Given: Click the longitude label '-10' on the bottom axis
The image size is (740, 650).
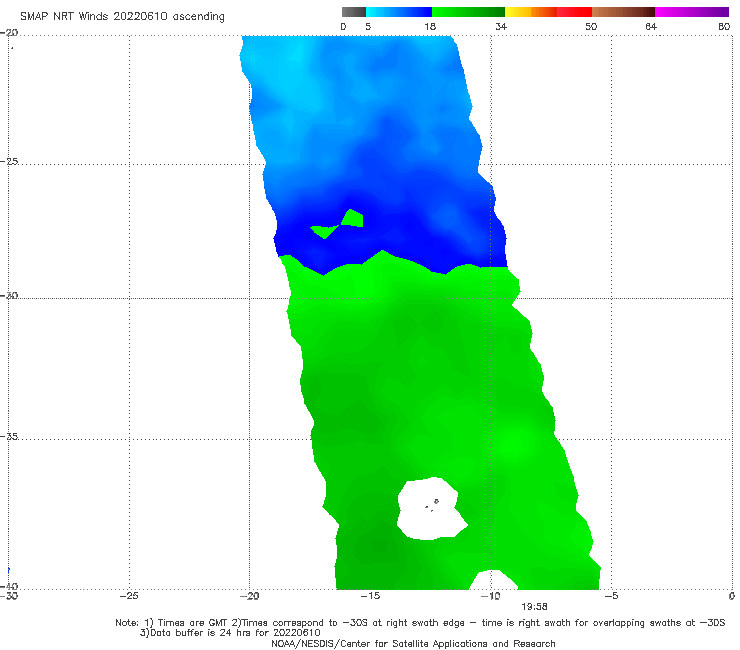Looking at the screenshot, I should 490,596.
